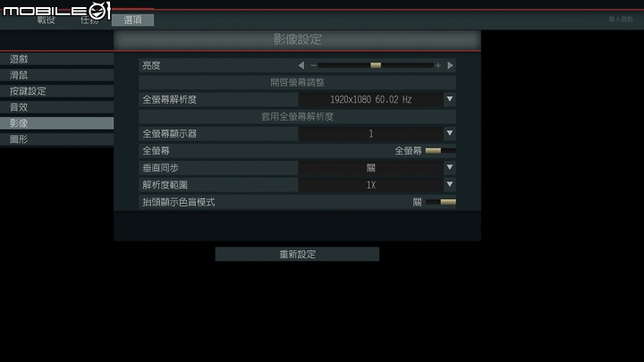Open the 按鍵設定 settings category

[x=56, y=91]
